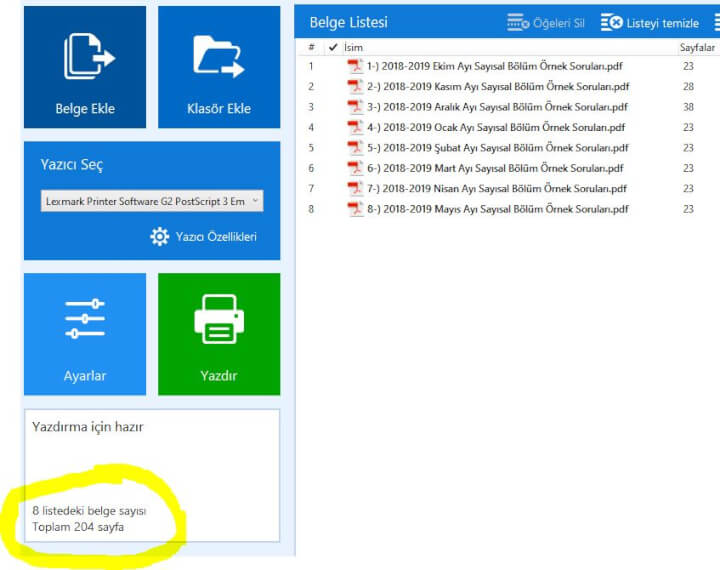Click the PDF icon of the Aralık file
Screen dimensions: 720x570
355,107
